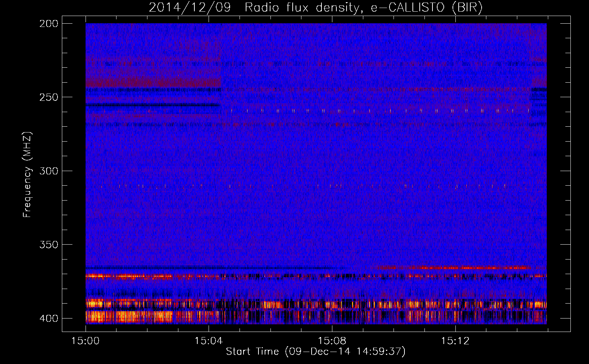Image resolution: width=589 pixels, height=364 pixels.
Task: Click the "250" frequency tick label
Action: (x=48, y=97)
